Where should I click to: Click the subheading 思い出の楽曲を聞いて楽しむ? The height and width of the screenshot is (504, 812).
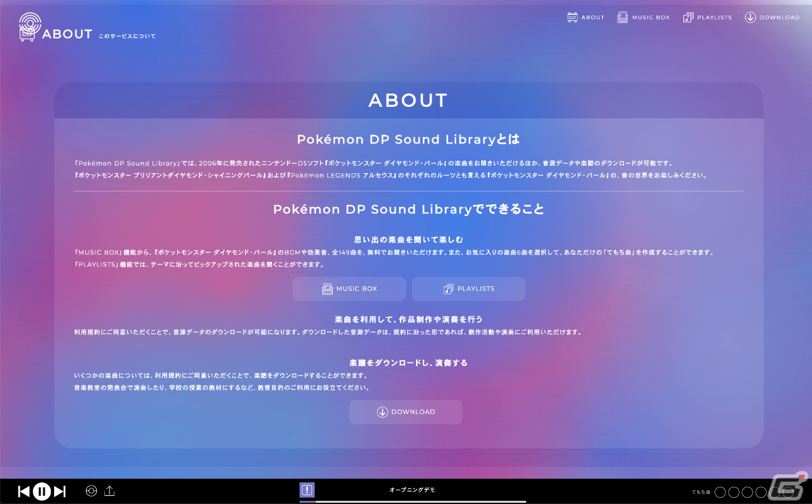[409, 239]
